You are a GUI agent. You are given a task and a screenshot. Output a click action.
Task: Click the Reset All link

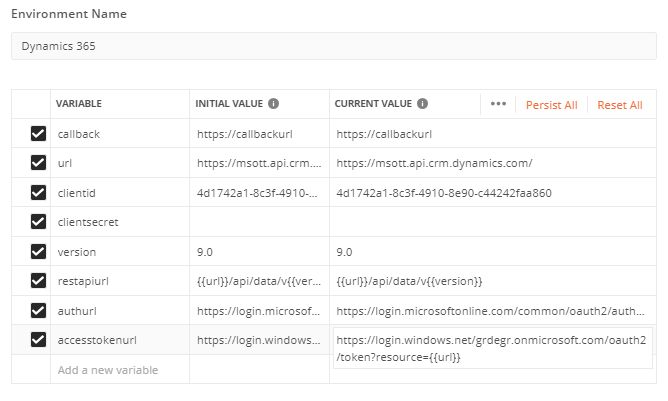(619, 105)
